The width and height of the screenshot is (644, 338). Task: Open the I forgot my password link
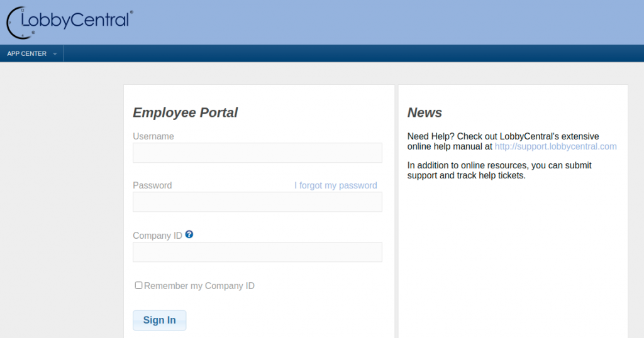[336, 185]
